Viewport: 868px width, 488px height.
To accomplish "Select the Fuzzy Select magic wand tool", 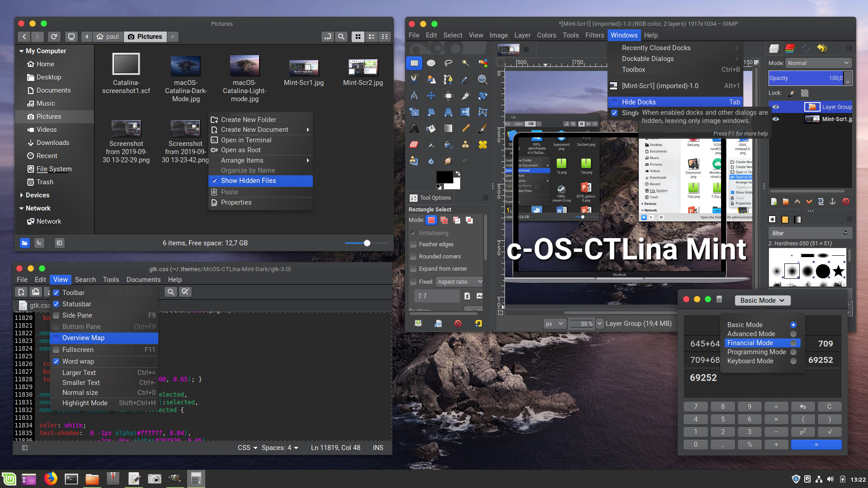I will tap(465, 63).
